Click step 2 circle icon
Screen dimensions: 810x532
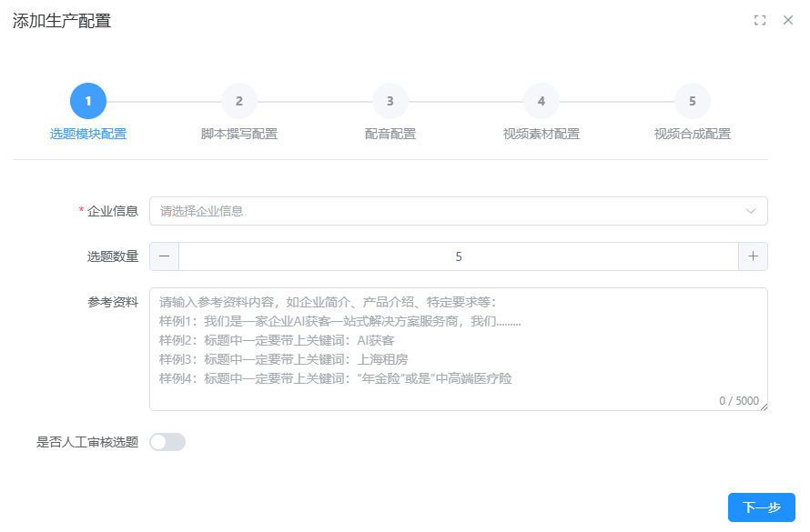tap(239, 101)
